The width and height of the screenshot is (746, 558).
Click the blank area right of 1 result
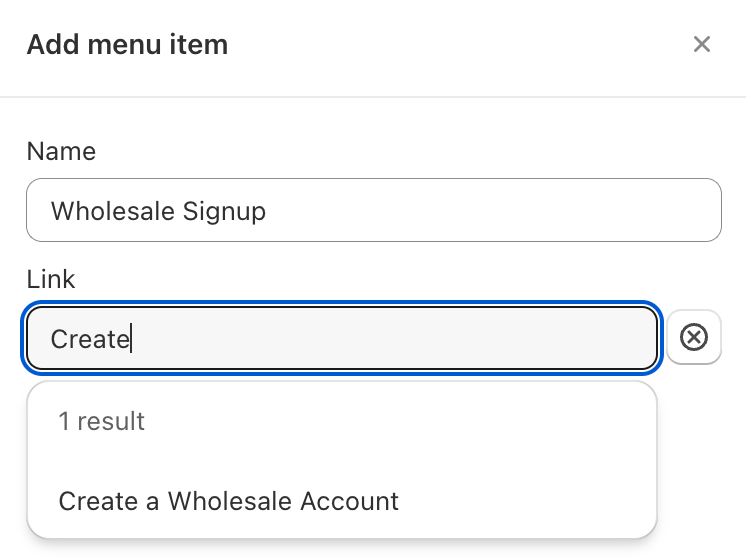pyautogui.click(x=400, y=421)
